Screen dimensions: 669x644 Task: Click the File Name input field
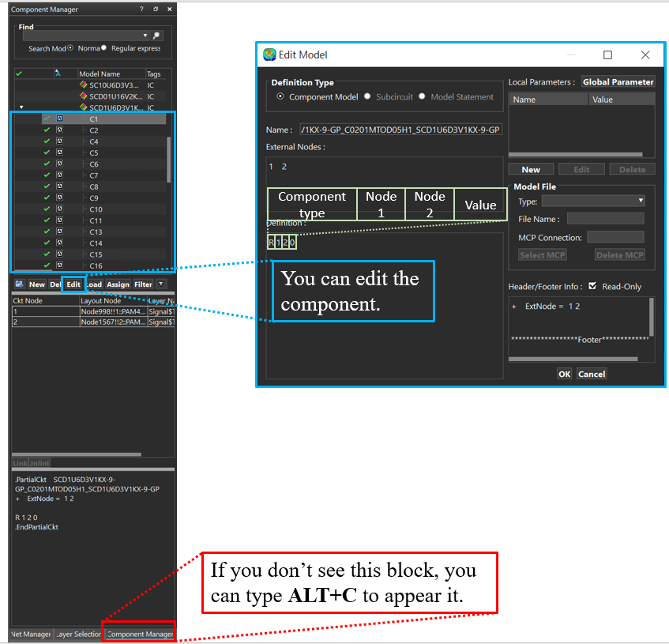point(606,219)
